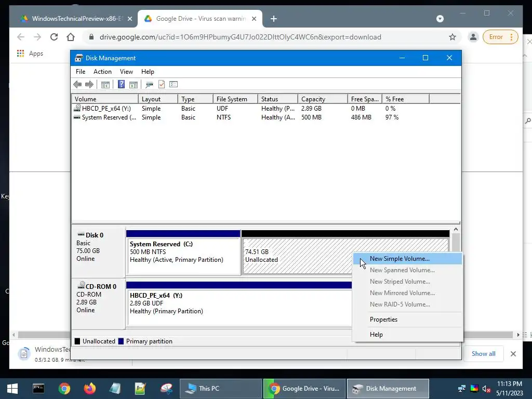Image resolution: width=532 pixels, height=399 pixels.
Task: Click the '97 %' free cell
Action: pyautogui.click(x=392, y=117)
